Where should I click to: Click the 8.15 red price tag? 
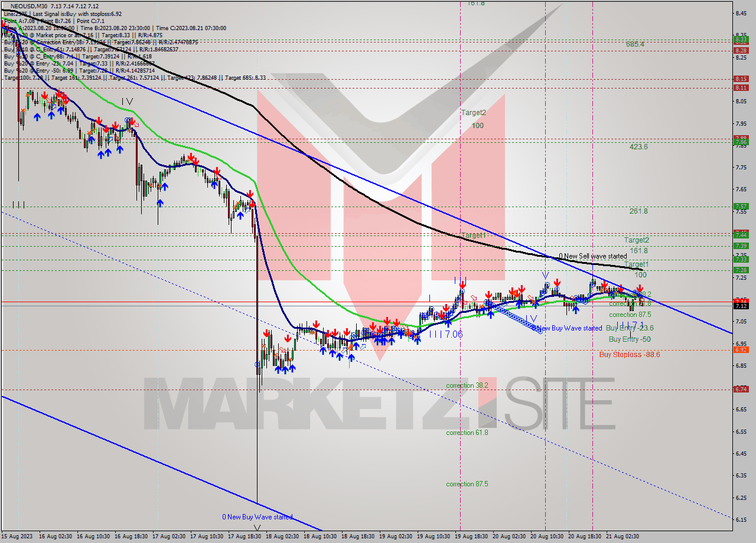pos(741,78)
